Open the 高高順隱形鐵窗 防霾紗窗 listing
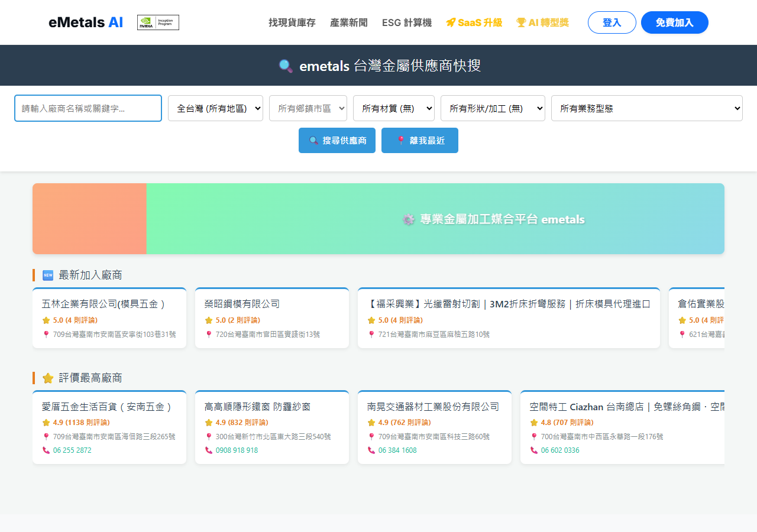 pos(272,427)
